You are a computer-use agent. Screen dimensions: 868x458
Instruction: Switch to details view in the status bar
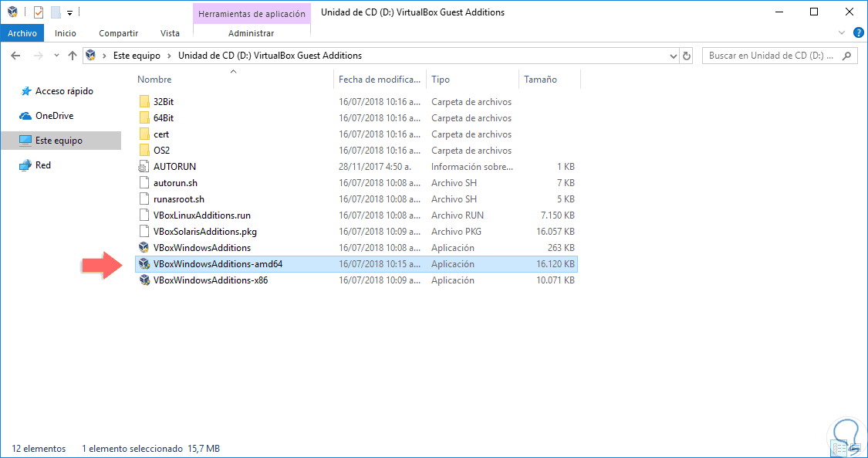coord(837,448)
